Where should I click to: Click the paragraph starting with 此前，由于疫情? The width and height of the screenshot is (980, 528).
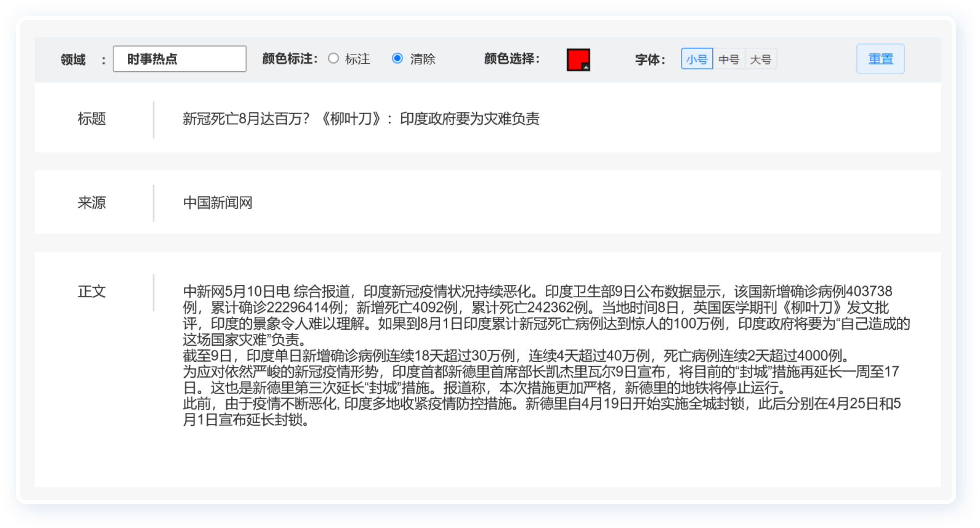[x=541, y=411]
